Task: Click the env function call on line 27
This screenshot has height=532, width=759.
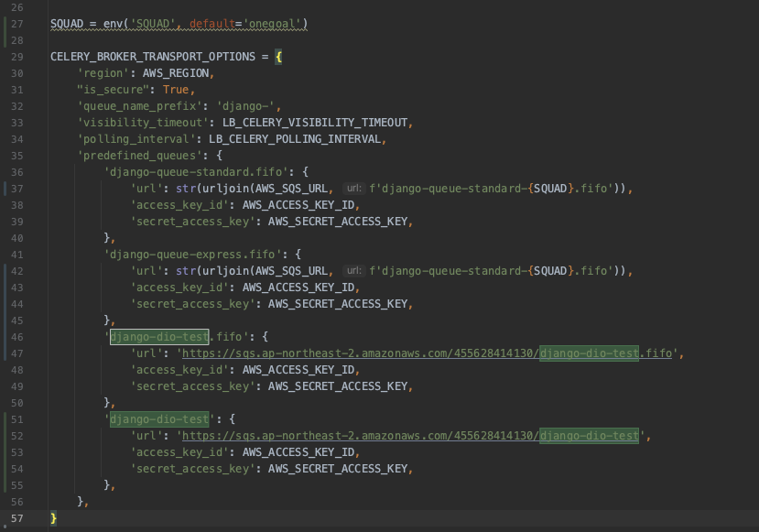Action: coord(113,24)
